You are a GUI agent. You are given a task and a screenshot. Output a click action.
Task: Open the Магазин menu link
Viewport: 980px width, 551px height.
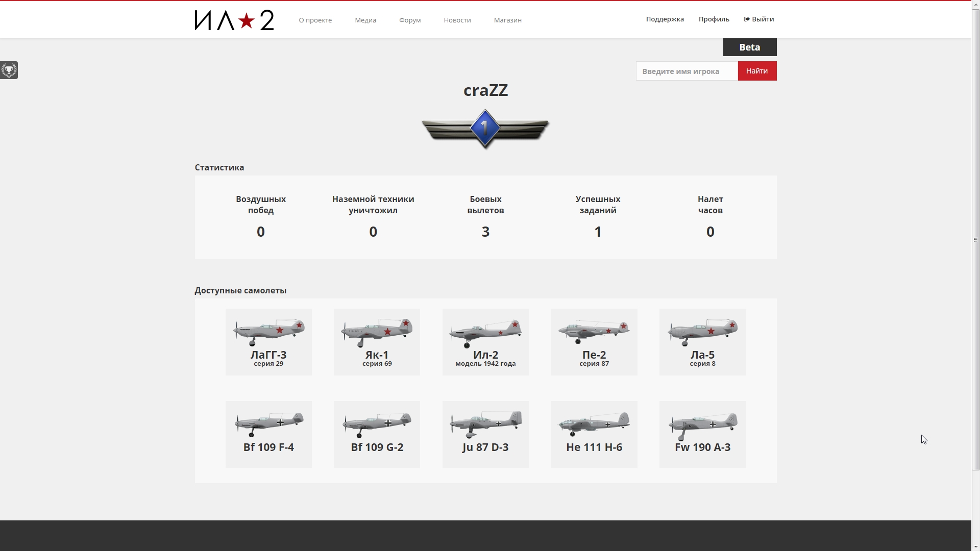click(507, 20)
